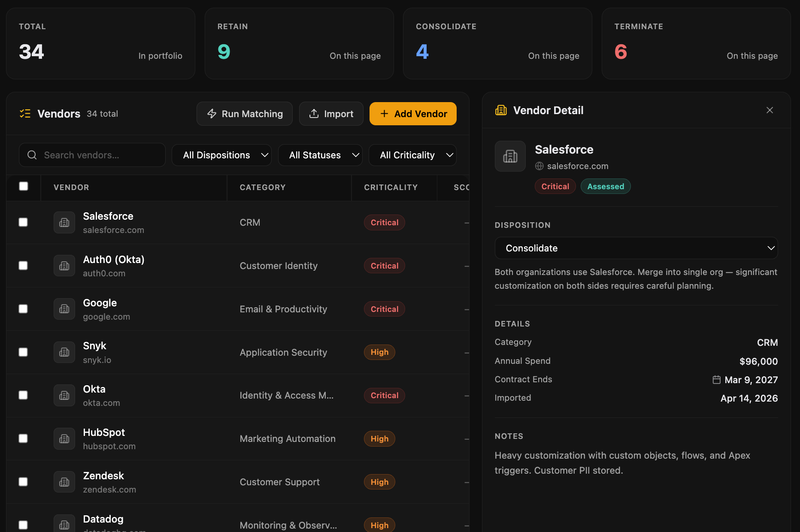Open the Consolidate disposition dropdown
Image resolution: width=800 pixels, height=532 pixels.
(x=636, y=248)
